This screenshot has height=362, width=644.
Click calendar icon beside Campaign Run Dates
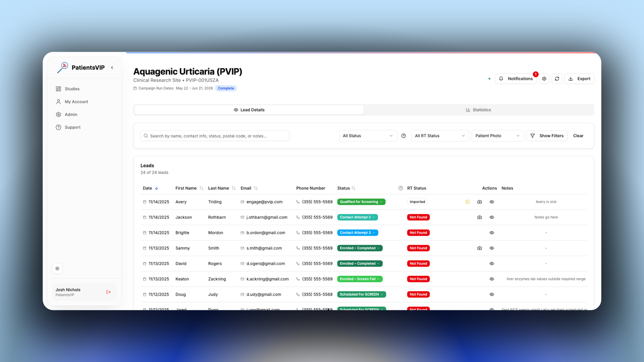(135, 88)
